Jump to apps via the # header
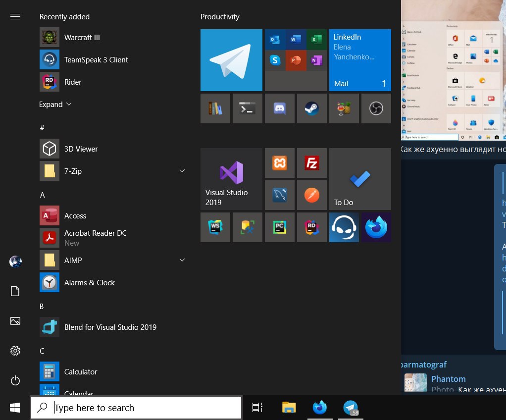The image size is (506, 420). 42,128
